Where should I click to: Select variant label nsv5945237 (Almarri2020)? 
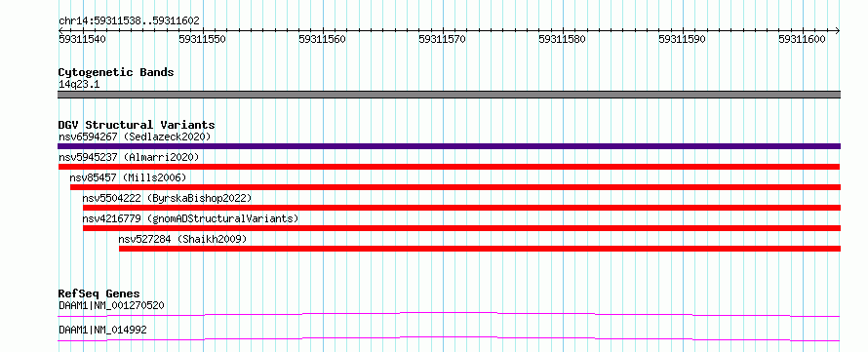pyautogui.click(x=129, y=157)
